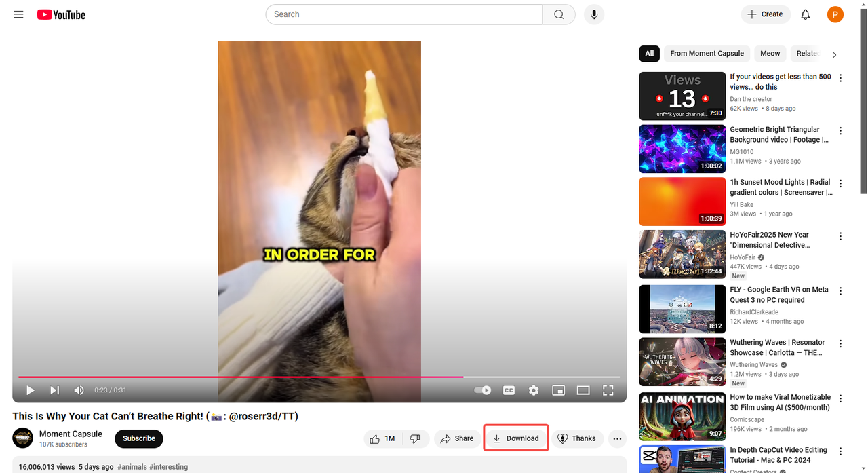
Task: Open options for 'If your videos get less' video
Action: coord(840,78)
